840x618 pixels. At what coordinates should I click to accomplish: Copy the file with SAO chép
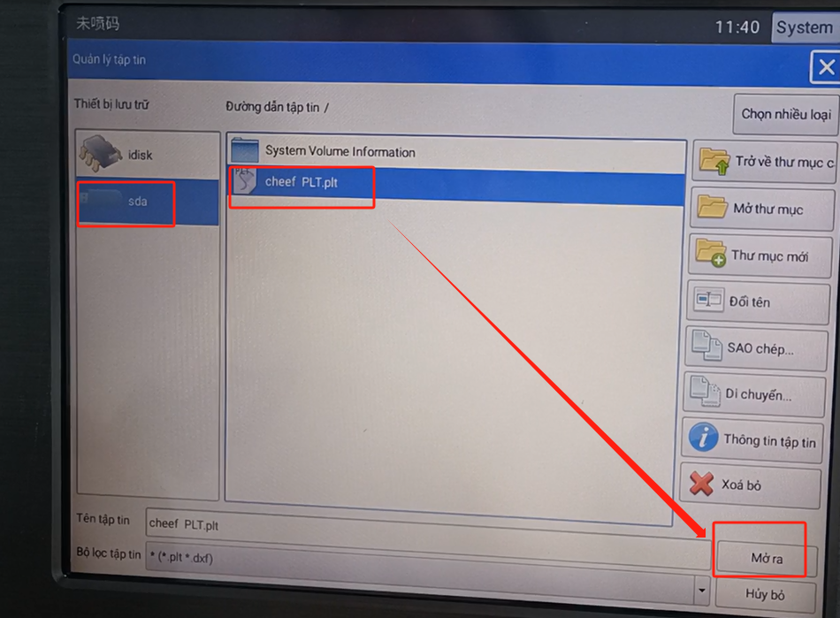coord(759,348)
